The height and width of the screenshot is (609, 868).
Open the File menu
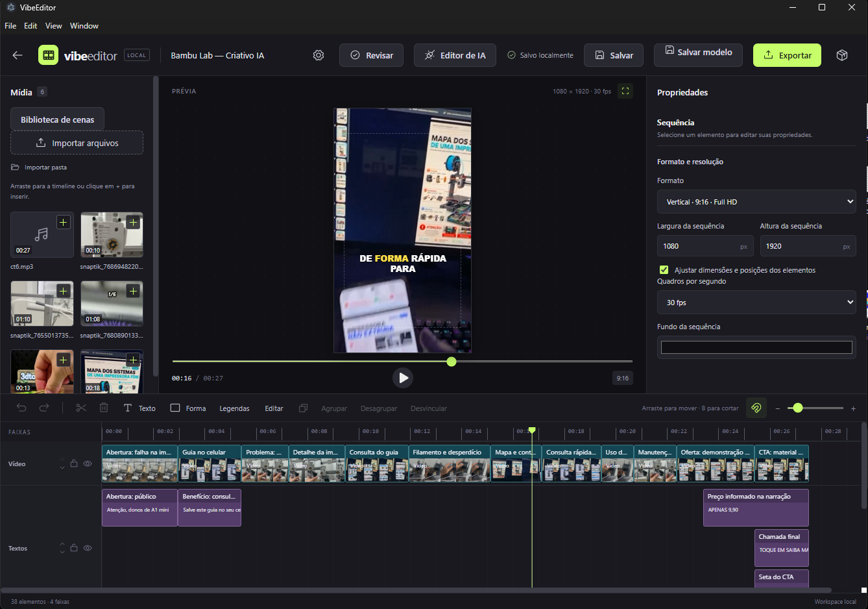pos(10,26)
